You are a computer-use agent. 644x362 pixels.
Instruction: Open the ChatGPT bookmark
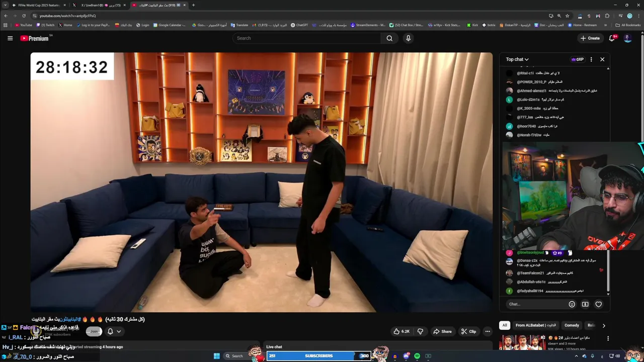tap(299, 25)
